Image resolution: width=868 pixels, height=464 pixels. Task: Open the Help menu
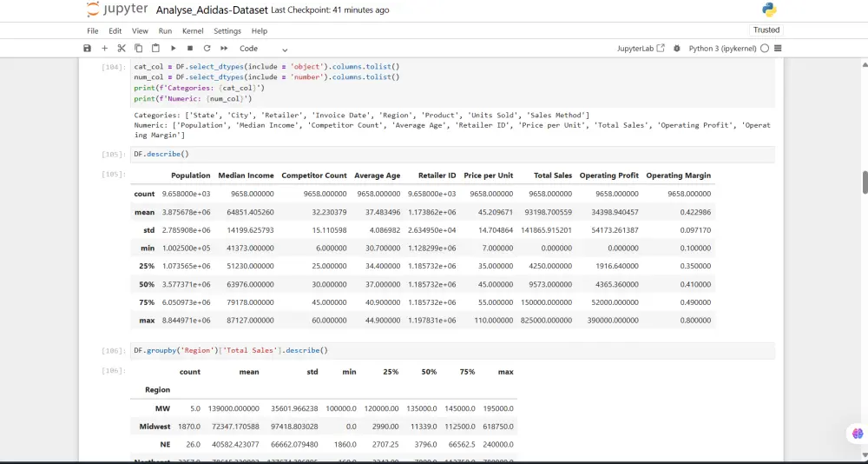pyautogui.click(x=259, y=31)
